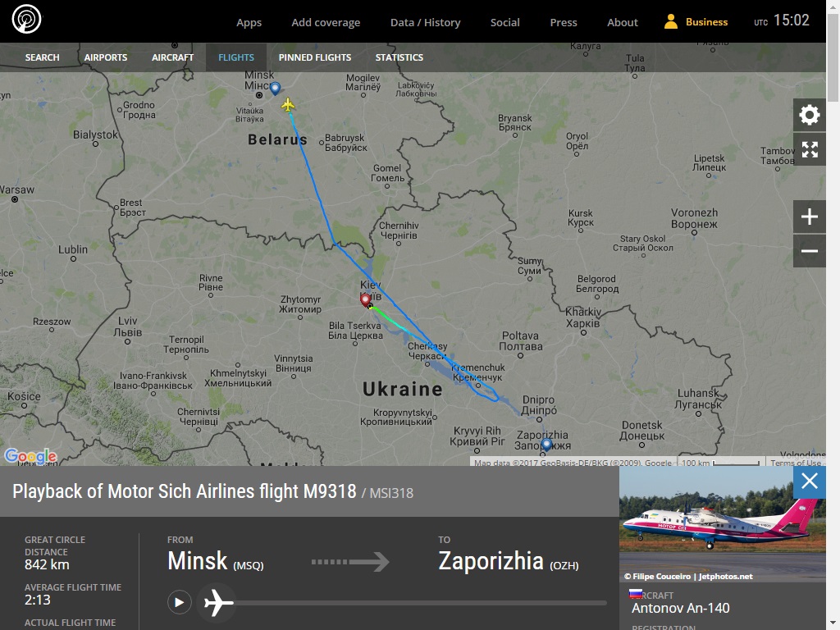Viewport: 840px width, 630px height.
Task: Click the red Kiev location marker
Action: (x=365, y=300)
